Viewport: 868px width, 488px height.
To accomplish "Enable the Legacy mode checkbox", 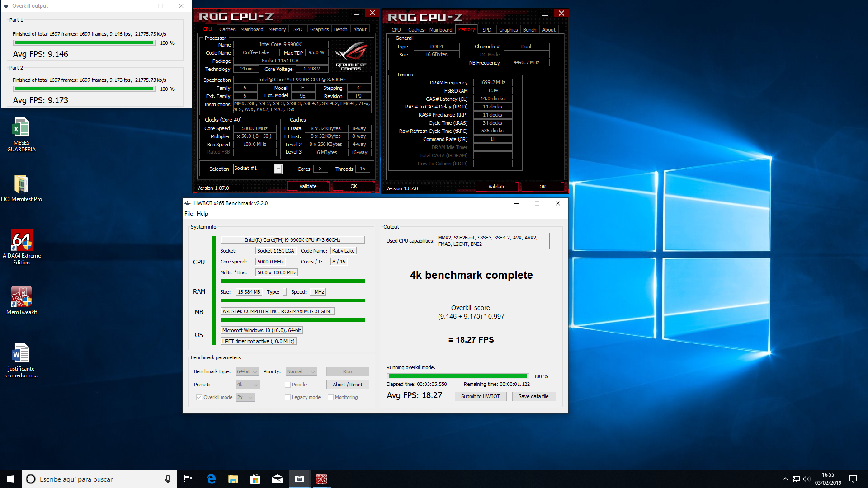I will point(288,397).
